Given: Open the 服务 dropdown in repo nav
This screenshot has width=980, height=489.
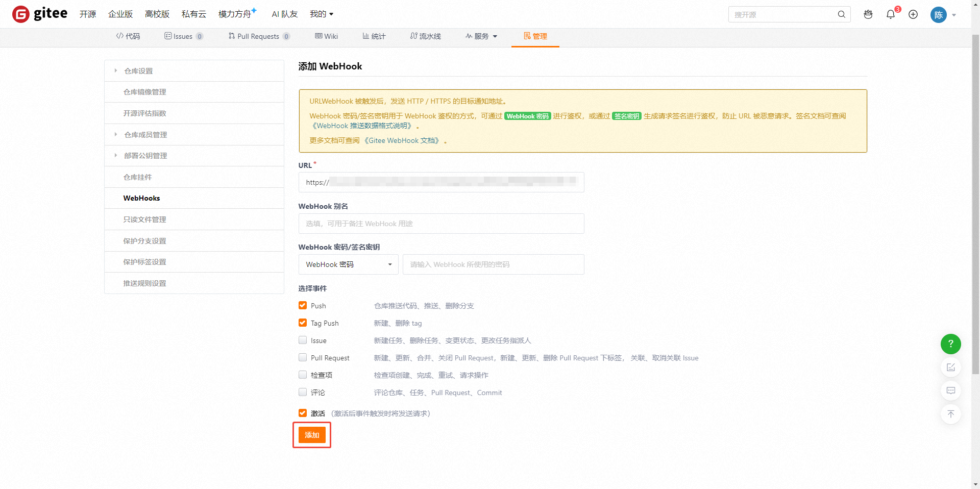Looking at the screenshot, I should click(481, 36).
